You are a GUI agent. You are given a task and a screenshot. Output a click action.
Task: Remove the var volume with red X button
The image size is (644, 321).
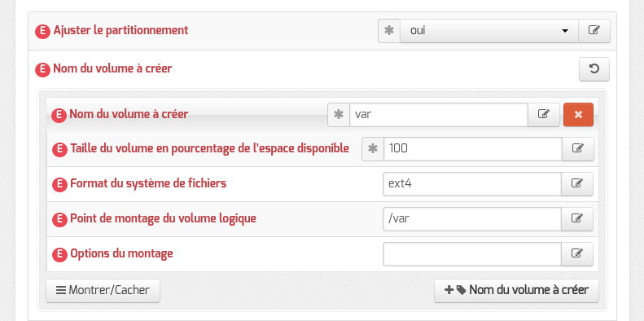(578, 115)
